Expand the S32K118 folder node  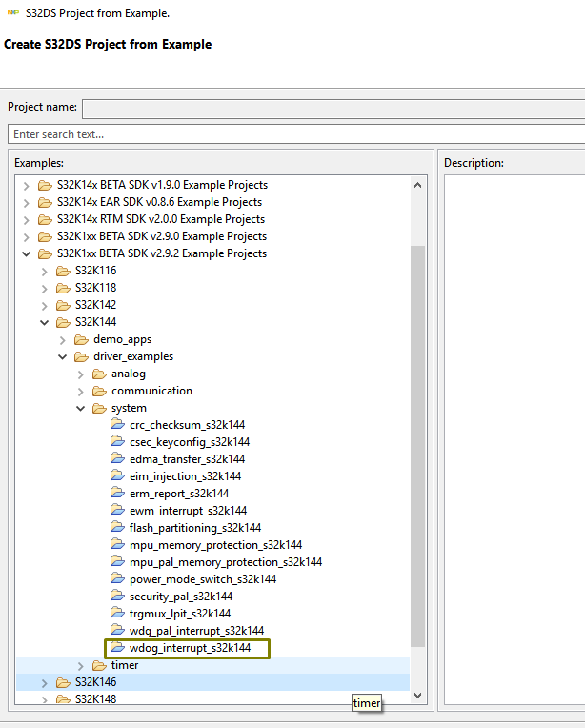pyautogui.click(x=45, y=289)
